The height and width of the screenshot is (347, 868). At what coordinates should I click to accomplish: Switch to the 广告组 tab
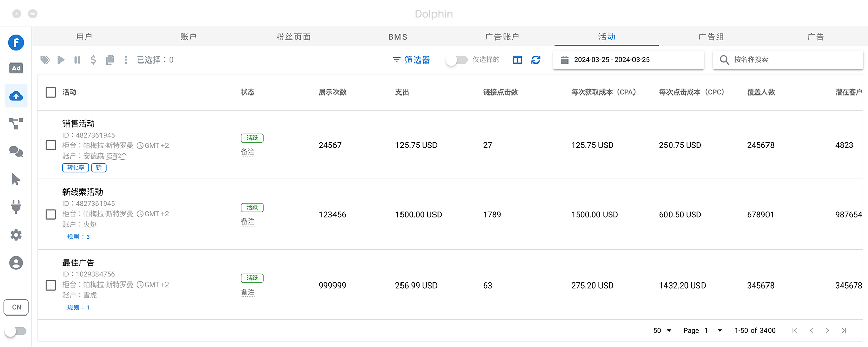coord(711,37)
